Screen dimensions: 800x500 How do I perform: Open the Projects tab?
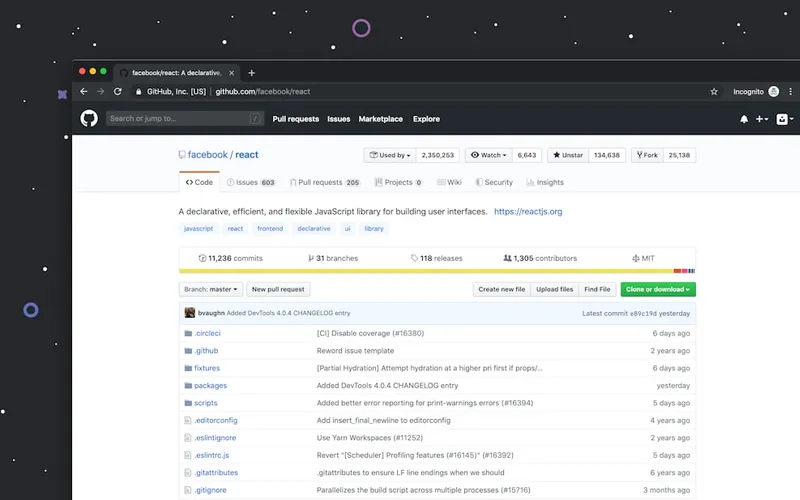pyautogui.click(x=398, y=182)
